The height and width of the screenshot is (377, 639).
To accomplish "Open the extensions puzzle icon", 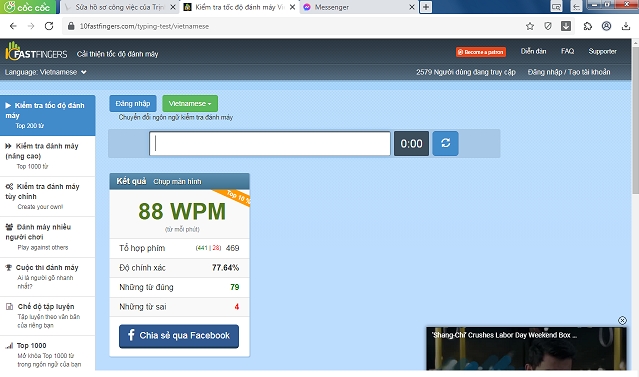I will [x=588, y=26].
